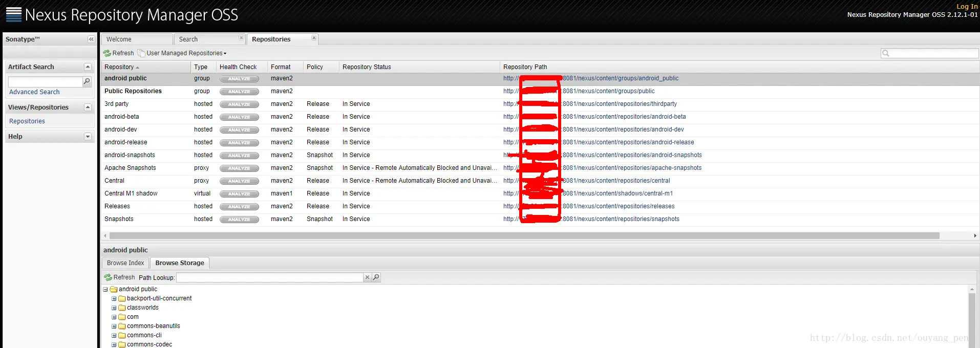Click Analyze button for android-beta
The height and width of the screenshot is (348, 980).
[239, 117]
